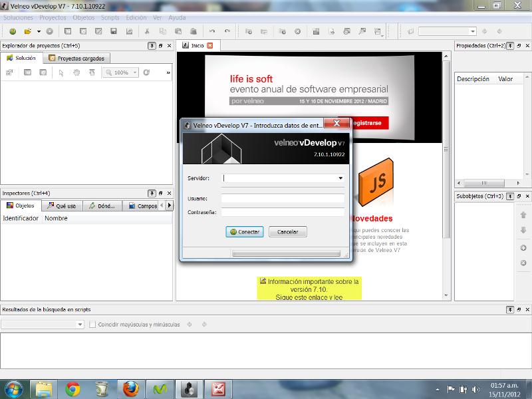Pin the Propiedades panel
The height and width of the screenshot is (399, 532).
[510, 46]
